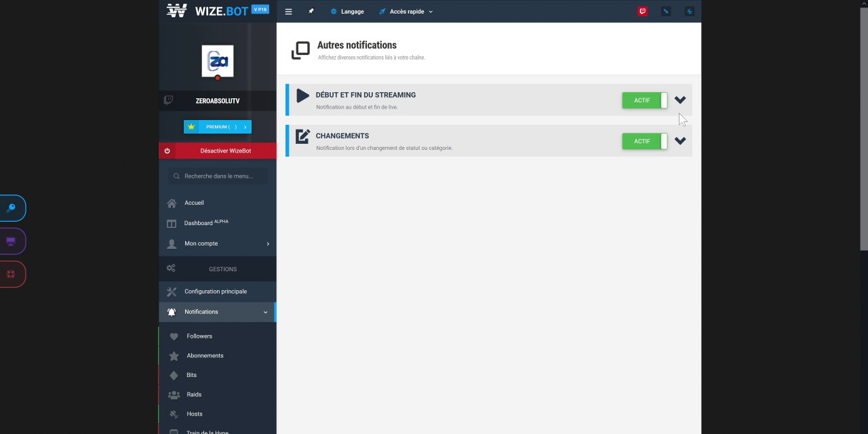Screen dimensions: 868x434
Task: Toggle ACTIF switch for Début et fin du streaming
Action: tap(644, 100)
